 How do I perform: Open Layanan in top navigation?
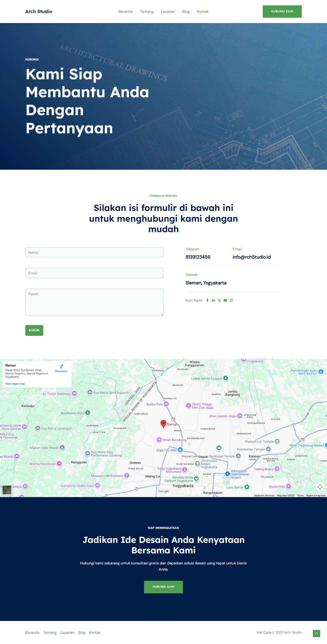click(x=168, y=12)
